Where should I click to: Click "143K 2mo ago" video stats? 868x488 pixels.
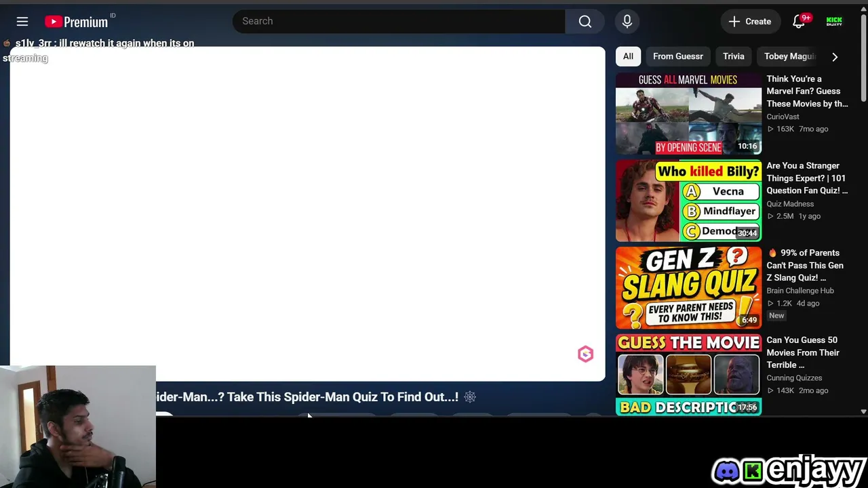(797, 390)
